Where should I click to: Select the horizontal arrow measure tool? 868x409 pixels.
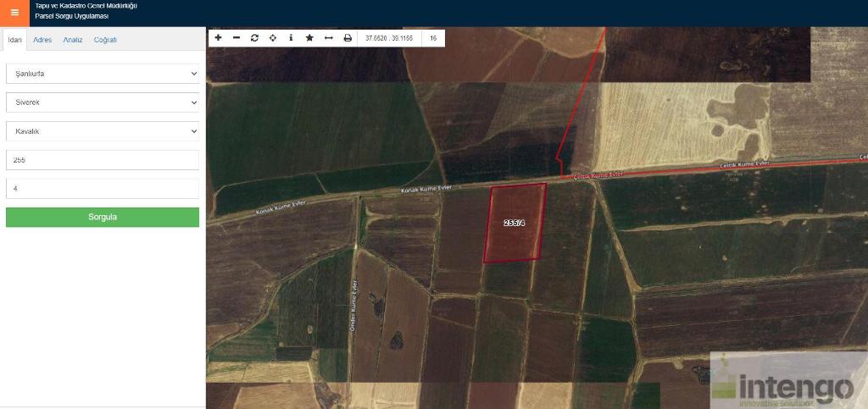pyautogui.click(x=328, y=38)
